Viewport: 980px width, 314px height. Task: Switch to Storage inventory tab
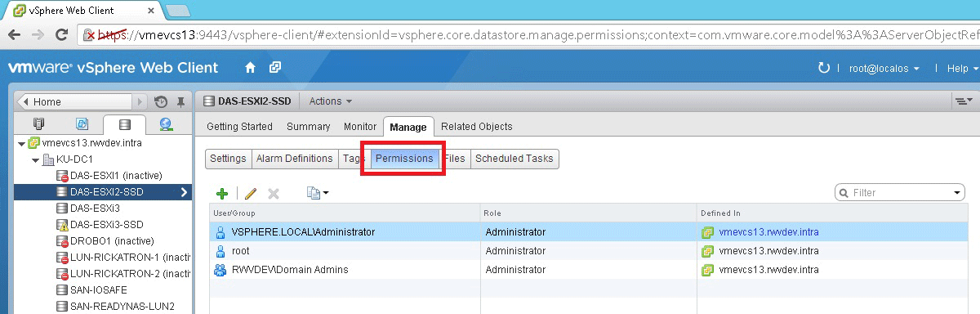(x=124, y=125)
